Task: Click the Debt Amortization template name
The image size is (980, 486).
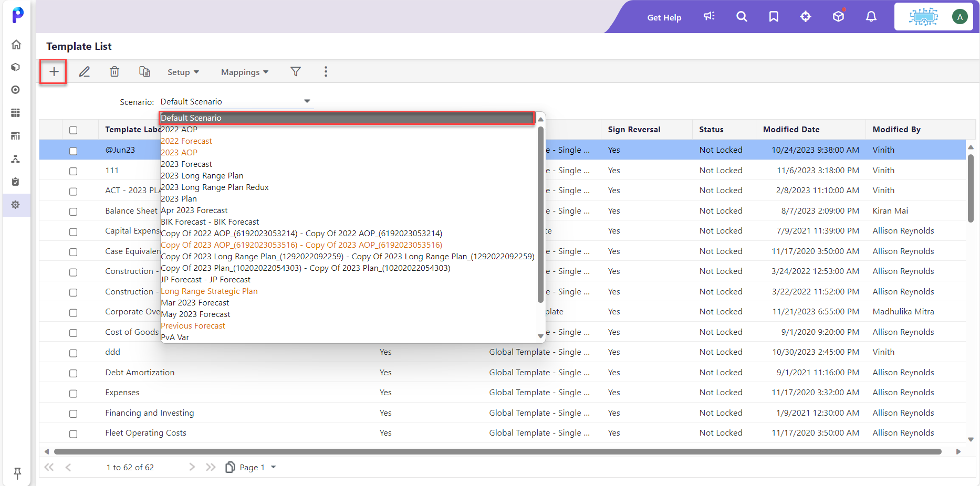Action: pos(140,373)
